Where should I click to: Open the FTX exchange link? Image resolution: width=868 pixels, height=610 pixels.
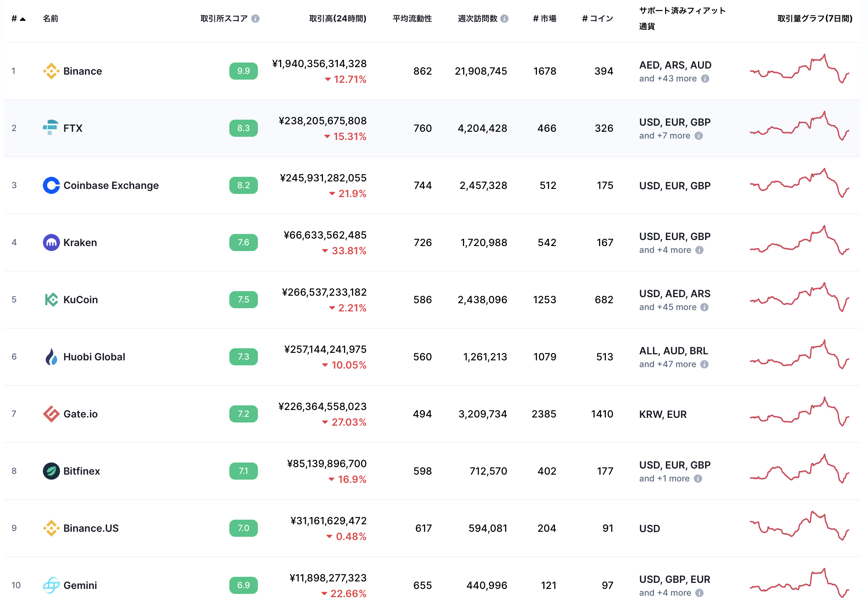[73, 128]
